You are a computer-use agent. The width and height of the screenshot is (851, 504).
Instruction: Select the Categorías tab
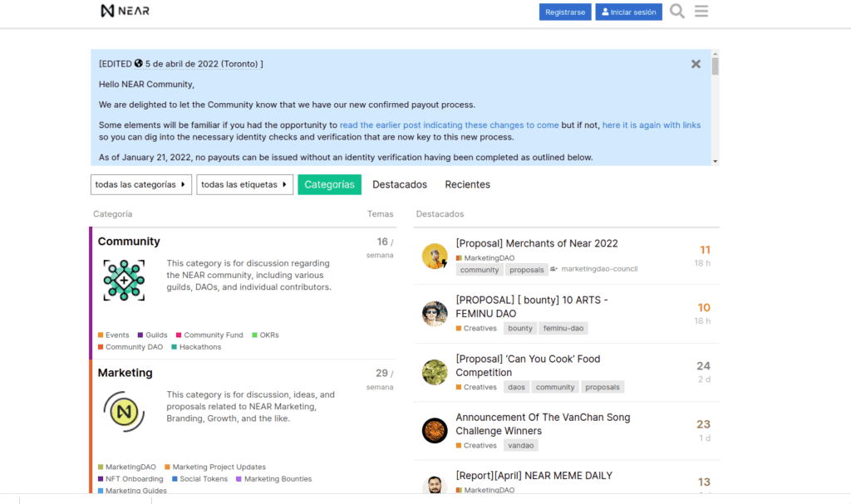point(329,184)
